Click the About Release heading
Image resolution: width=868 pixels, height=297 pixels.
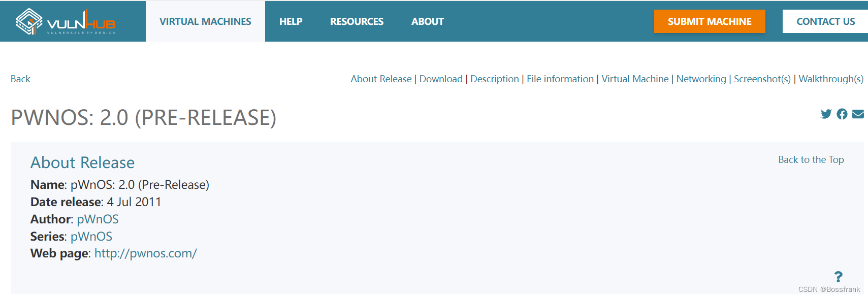coord(83,162)
